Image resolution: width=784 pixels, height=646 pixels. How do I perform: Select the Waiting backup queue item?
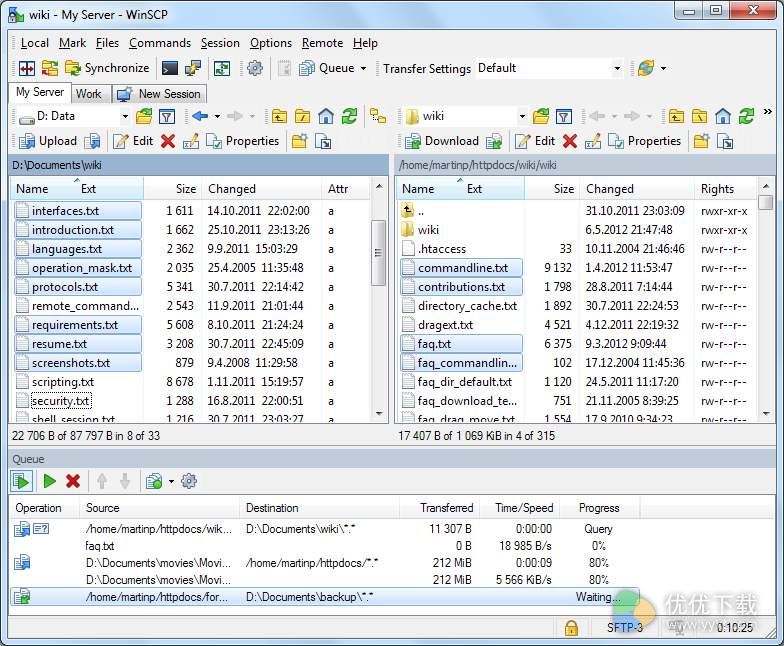pyautogui.click(x=324, y=597)
